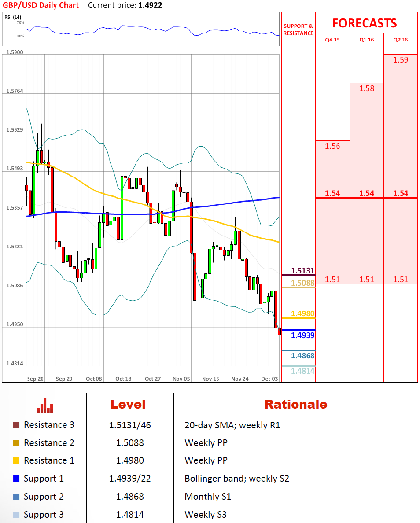Click the 1.5131 resistance level label
Viewport: 420px width, 523px height.
coord(302,270)
